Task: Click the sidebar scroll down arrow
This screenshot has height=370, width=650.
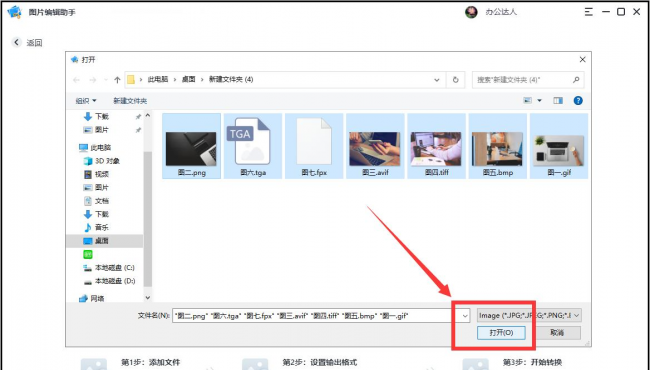Action: coord(148,297)
